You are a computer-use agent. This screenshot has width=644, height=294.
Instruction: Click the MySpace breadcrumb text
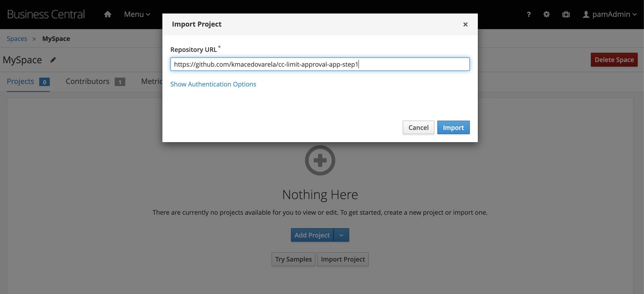point(56,39)
